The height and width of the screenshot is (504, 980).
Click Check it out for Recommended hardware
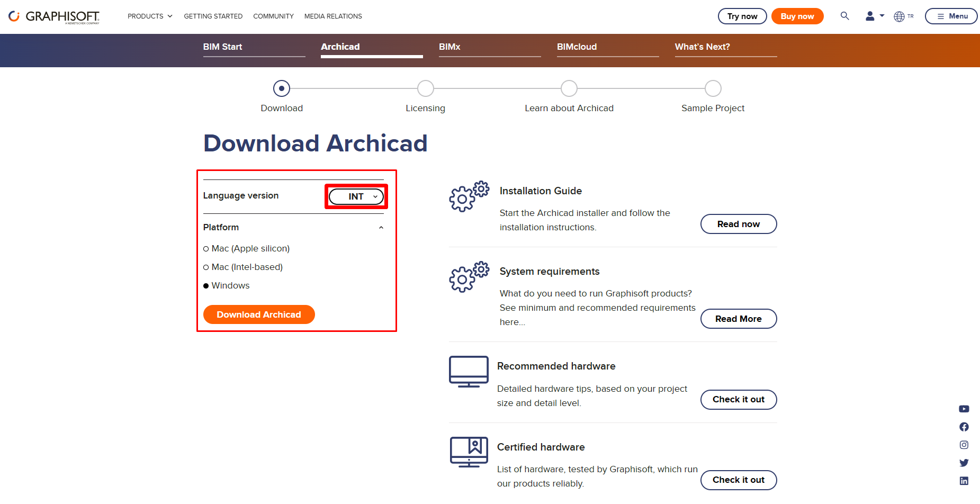739,399
